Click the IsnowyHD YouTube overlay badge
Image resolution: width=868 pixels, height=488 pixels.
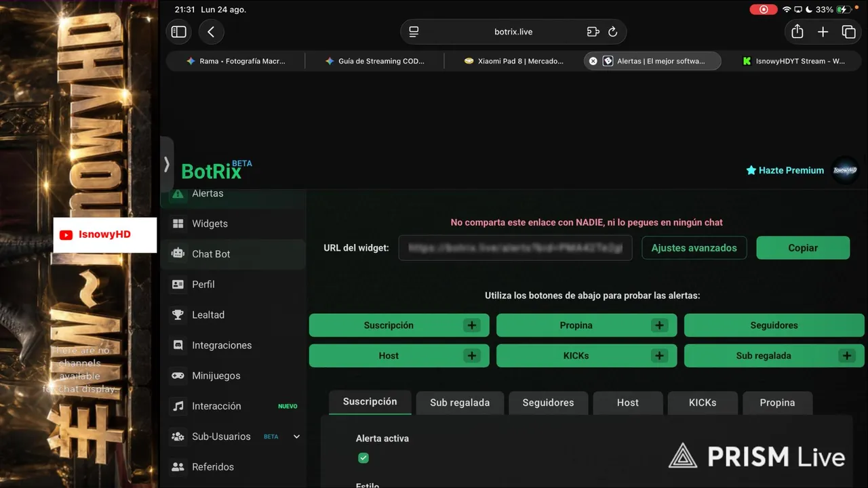pyautogui.click(x=105, y=235)
